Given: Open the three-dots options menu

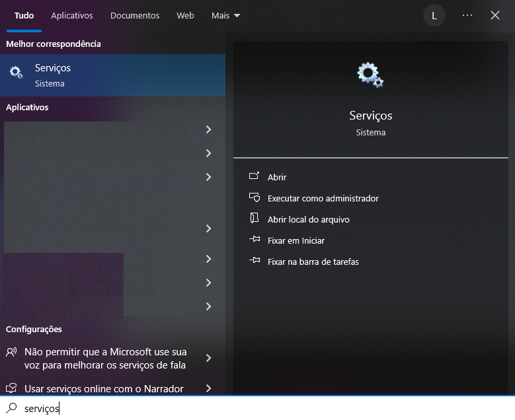Looking at the screenshot, I should (467, 15).
